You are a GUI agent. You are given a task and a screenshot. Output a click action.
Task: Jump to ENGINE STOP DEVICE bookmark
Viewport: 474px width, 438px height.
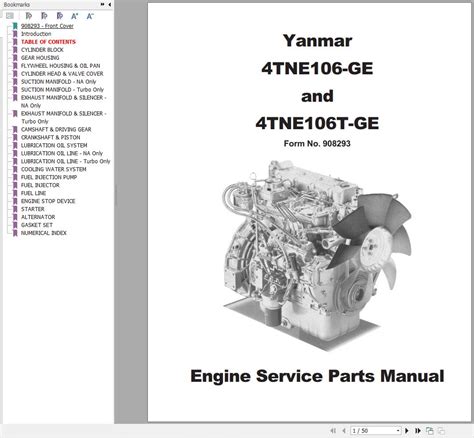(x=48, y=201)
